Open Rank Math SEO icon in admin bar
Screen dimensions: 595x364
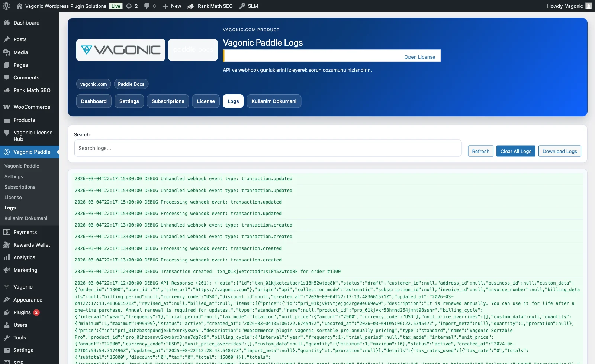(191, 6)
